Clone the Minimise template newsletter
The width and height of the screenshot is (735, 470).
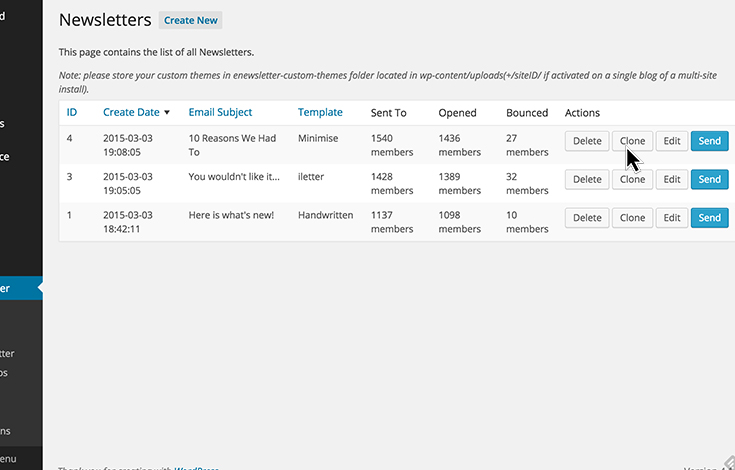[x=632, y=141]
